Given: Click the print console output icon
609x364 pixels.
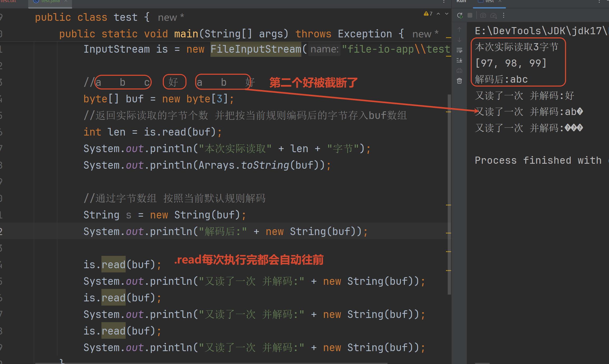Looking at the screenshot, I should [459, 71].
